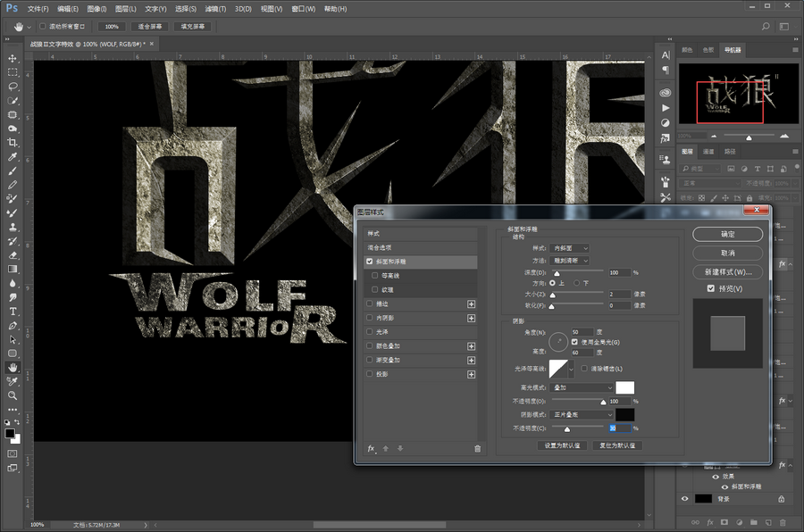
Task: Select the 下 direction radio button
Action: pyautogui.click(x=577, y=282)
